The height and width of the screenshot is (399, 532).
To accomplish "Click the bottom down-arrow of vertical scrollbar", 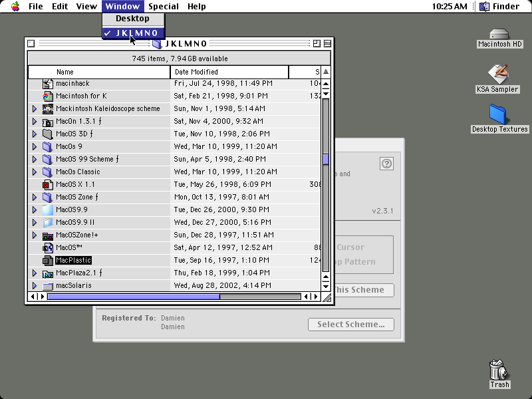I will click(x=326, y=287).
